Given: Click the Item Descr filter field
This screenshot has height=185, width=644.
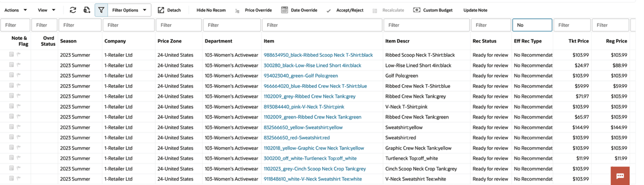Looking at the screenshot, I should [427, 25].
